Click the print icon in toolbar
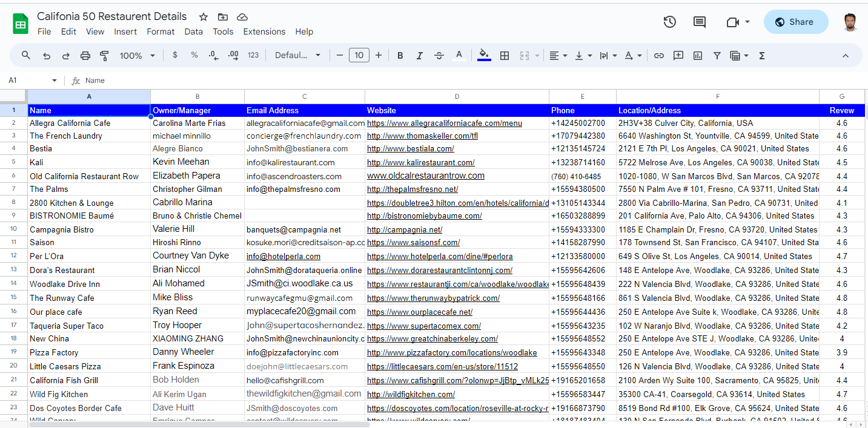This screenshot has width=868, height=428. coord(85,56)
